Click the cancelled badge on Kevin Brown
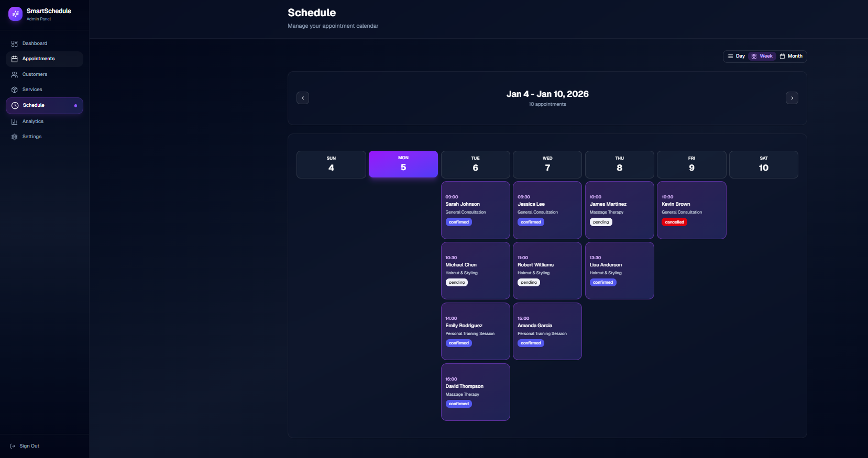 pos(675,222)
